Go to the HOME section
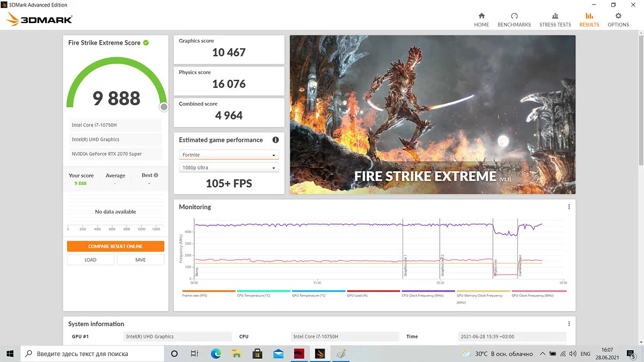This screenshot has width=644, height=362. click(481, 20)
